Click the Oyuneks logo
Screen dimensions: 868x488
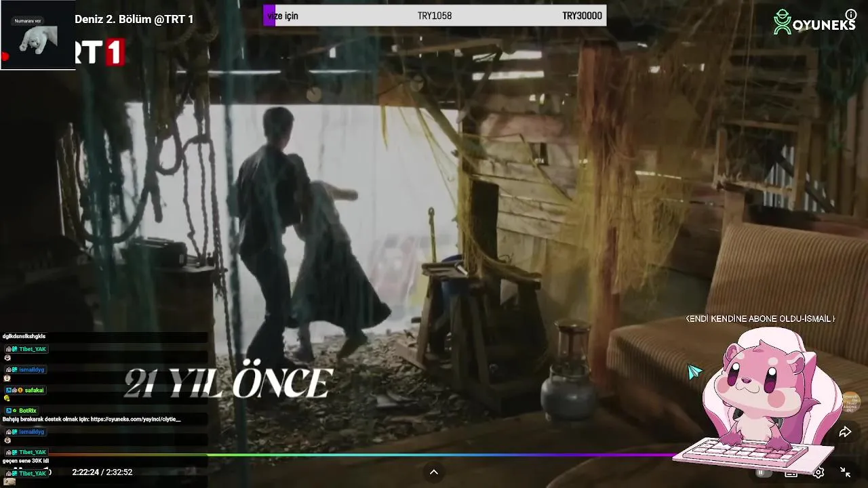coord(814,22)
